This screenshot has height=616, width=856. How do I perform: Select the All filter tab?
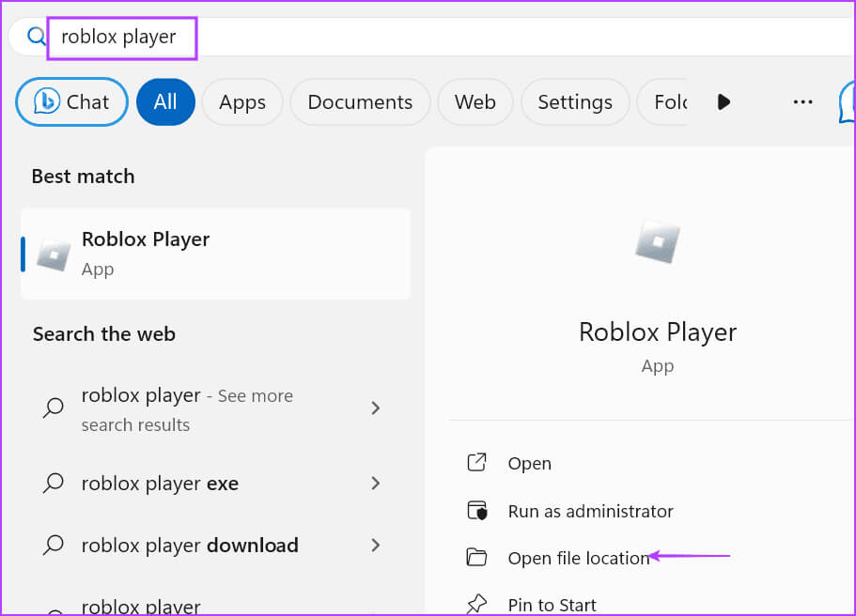pos(165,101)
